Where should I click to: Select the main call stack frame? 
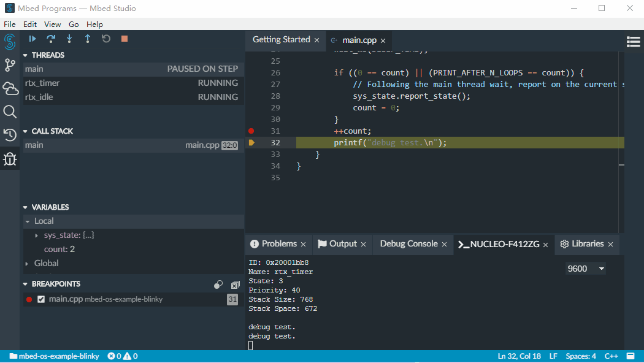pos(134,145)
